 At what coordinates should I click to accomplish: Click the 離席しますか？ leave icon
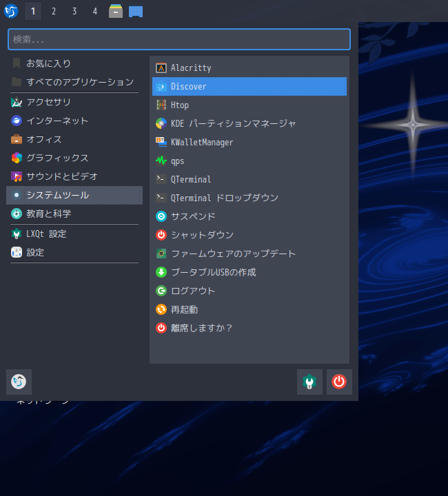161,328
